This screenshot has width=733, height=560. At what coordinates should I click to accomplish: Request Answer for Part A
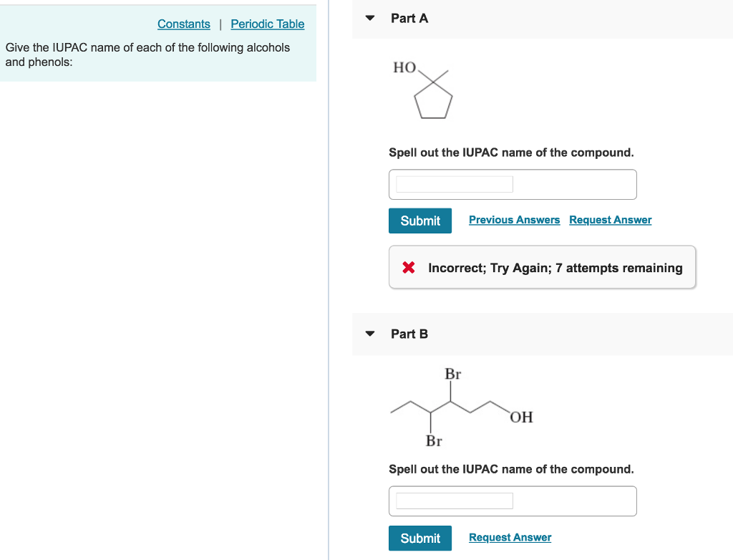point(610,220)
